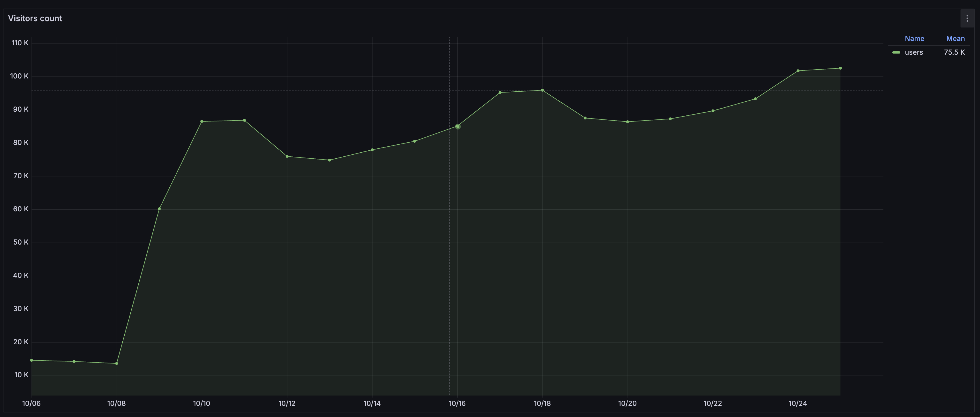This screenshot has width=980, height=417.
Task: Click the 75.5 K mean value
Action: pos(954,52)
